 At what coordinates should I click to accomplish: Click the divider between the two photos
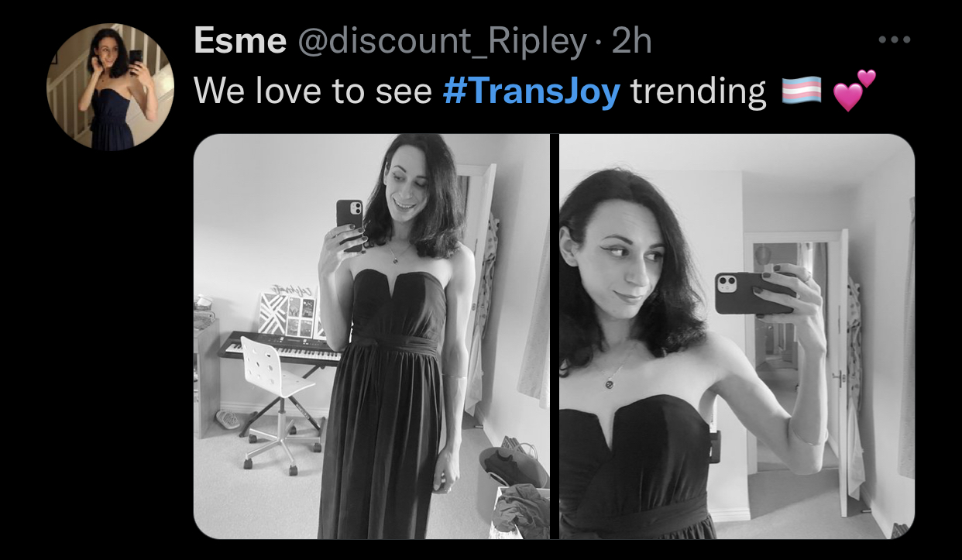[x=555, y=336]
